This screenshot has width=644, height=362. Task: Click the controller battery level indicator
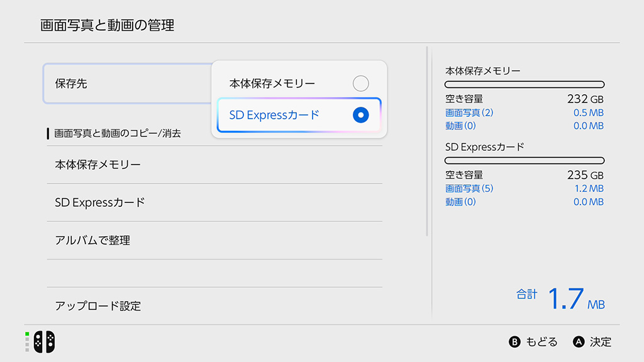coord(27,341)
